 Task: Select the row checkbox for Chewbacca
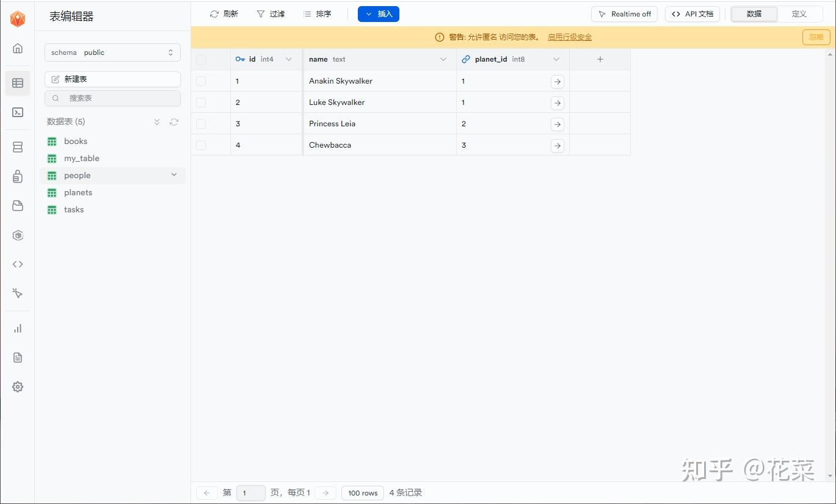click(201, 145)
